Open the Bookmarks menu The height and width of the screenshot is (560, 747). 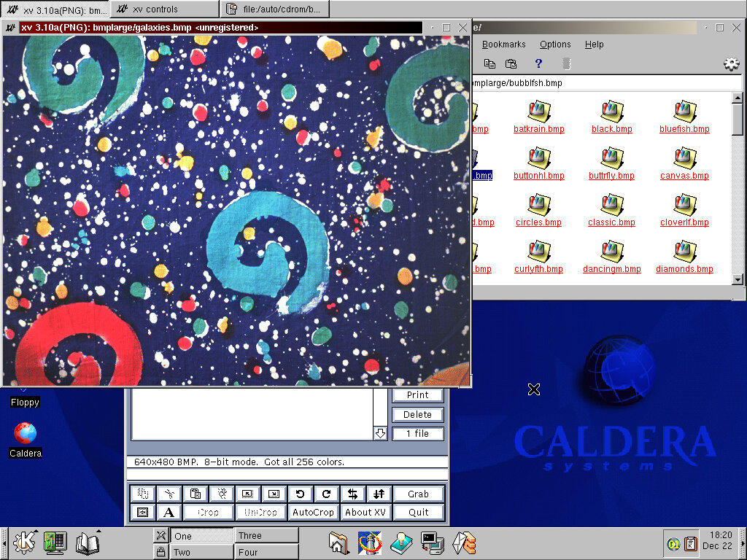point(503,44)
